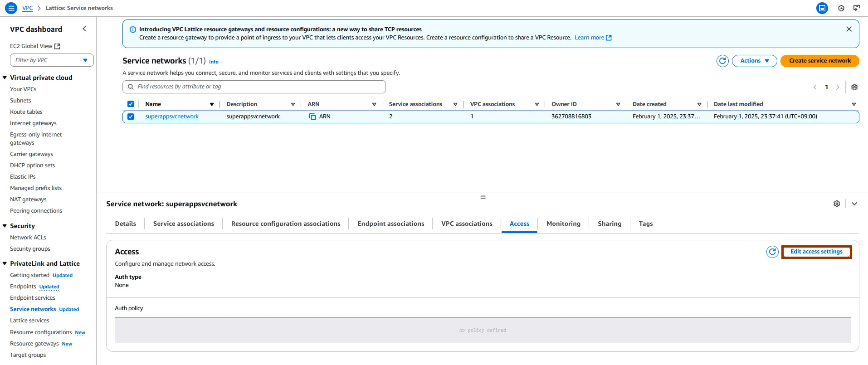
Task: Open Endpoint services in sidebar
Action: pos(33,298)
